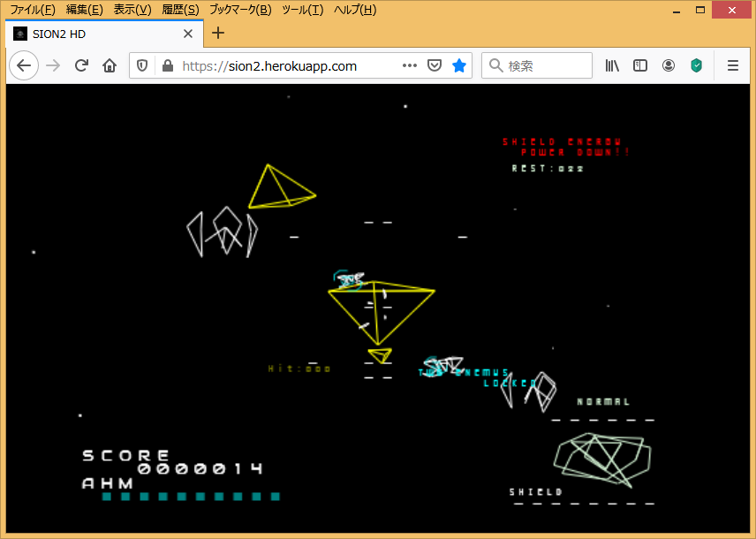Click the NORMAL mode label
The height and width of the screenshot is (539, 756).
603,401
